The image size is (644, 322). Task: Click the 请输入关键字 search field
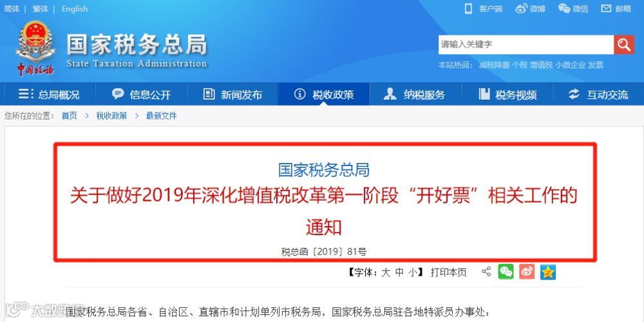point(526,44)
